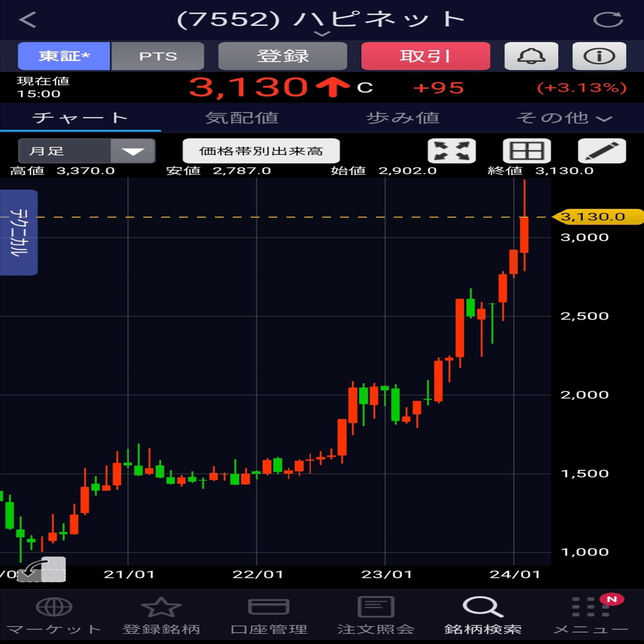This screenshot has width=644, height=644.
Task: Toggle 価格帯別出来高 display
Action: coord(261,151)
